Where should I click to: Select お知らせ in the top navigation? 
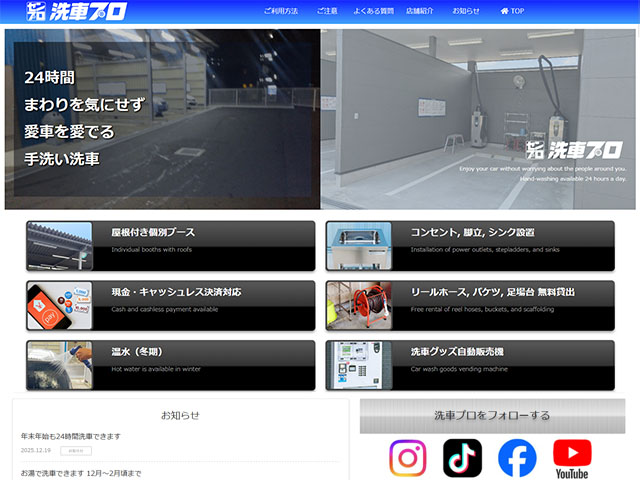(x=466, y=11)
